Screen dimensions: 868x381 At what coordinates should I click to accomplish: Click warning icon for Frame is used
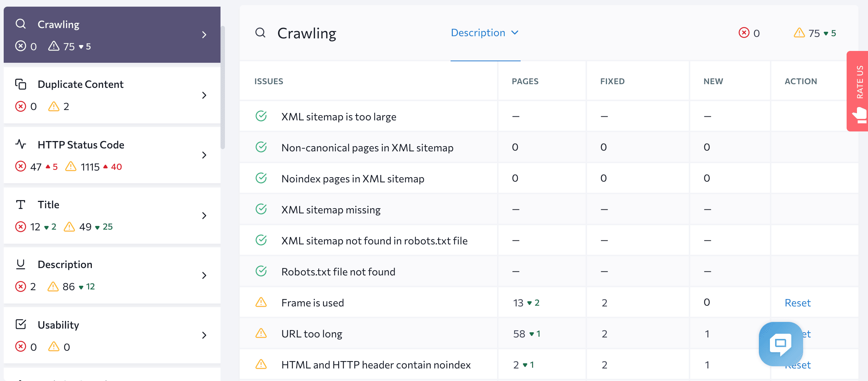click(261, 302)
